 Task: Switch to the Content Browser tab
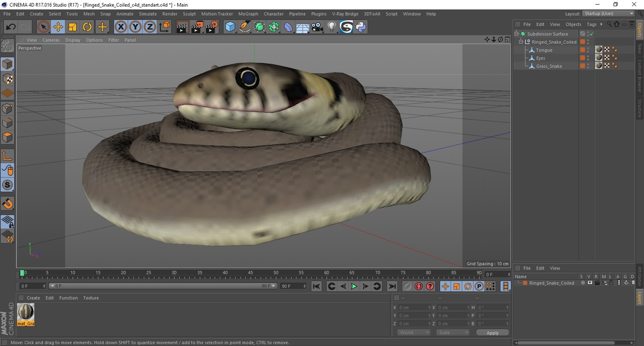[x=640, y=76]
